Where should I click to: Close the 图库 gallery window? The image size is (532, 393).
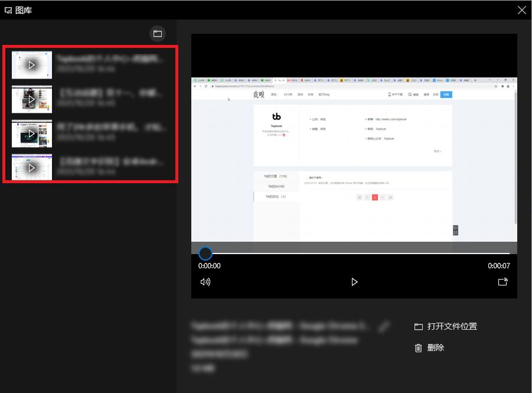(521, 9)
